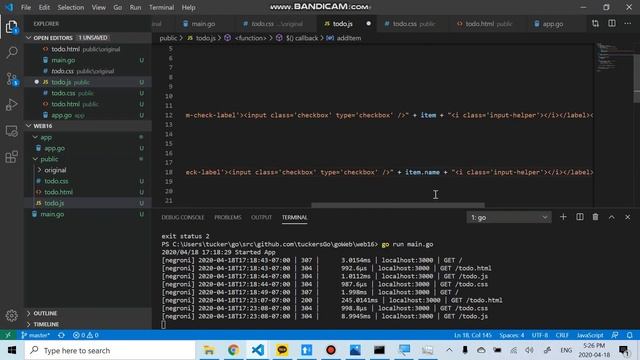Open the Remote Explorer view
This screenshot has height=360, width=640.
point(11,131)
